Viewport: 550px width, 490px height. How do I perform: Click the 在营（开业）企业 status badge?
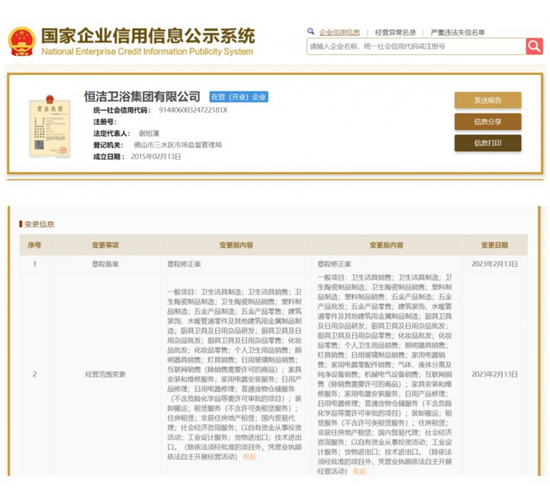[239, 97]
